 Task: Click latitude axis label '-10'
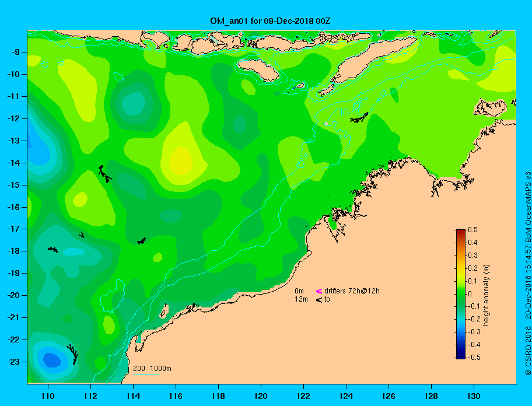15,74
